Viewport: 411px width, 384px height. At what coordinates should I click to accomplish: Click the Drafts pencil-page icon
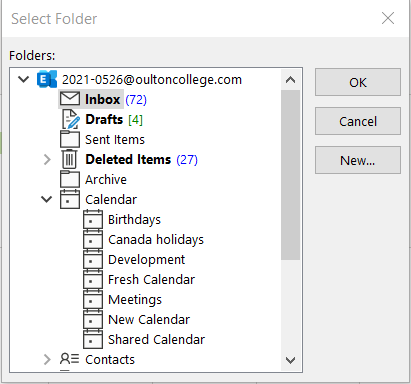pos(70,119)
